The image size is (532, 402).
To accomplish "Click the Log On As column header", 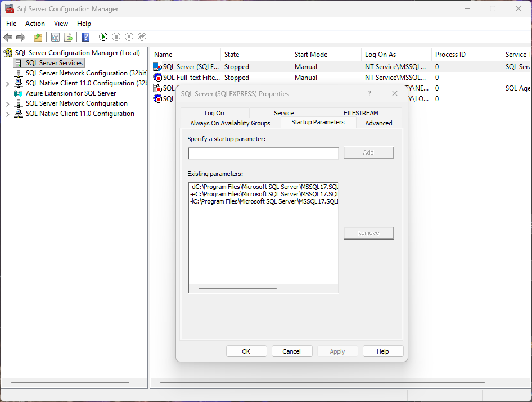I will [x=396, y=55].
